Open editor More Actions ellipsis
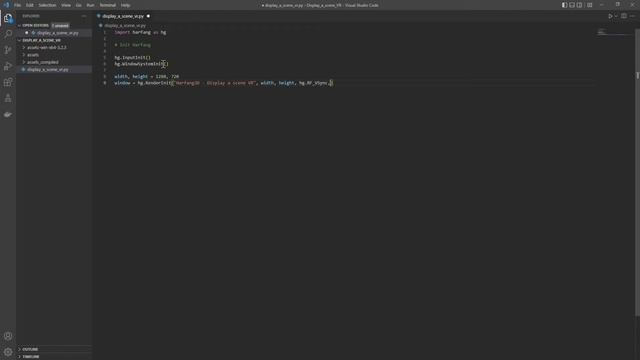Screen dimensions: 640x360 (x=632, y=16)
